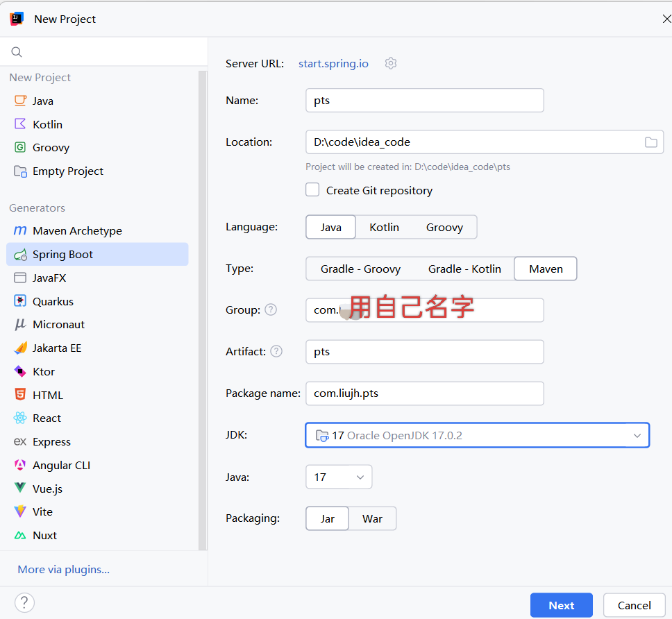The image size is (672, 619).
Task: Click the Package name field
Action: [425, 393]
